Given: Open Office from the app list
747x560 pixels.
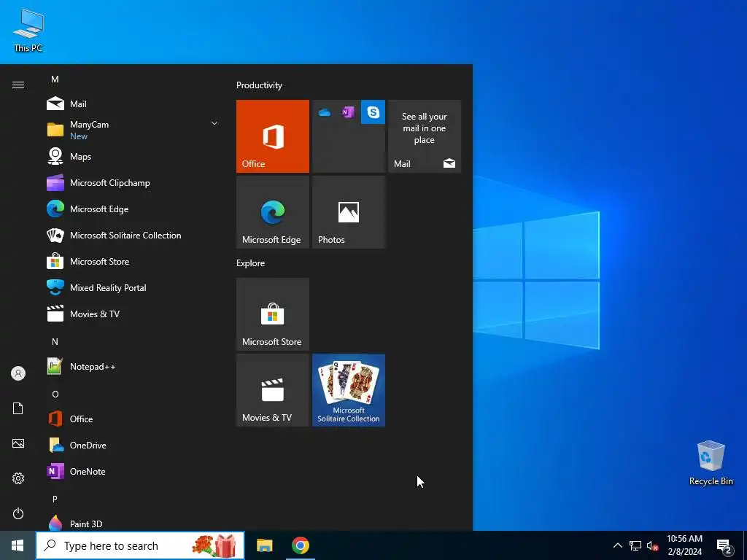Looking at the screenshot, I should (133, 419).
